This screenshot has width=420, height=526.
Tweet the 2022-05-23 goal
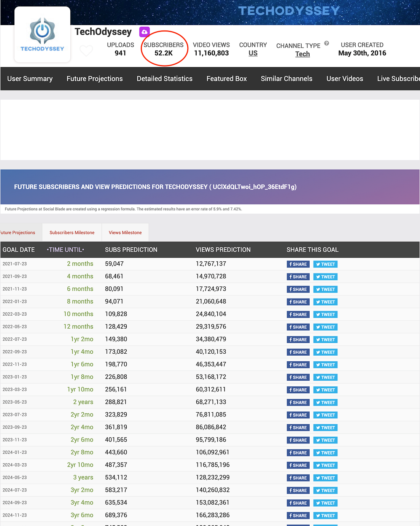point(325,327)
